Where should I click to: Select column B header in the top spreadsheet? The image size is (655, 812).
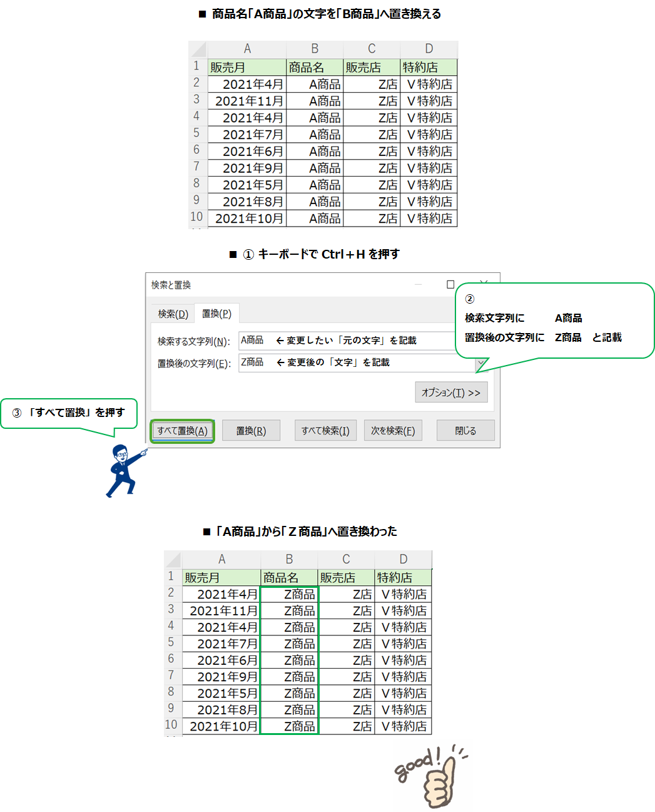(315, 49)
